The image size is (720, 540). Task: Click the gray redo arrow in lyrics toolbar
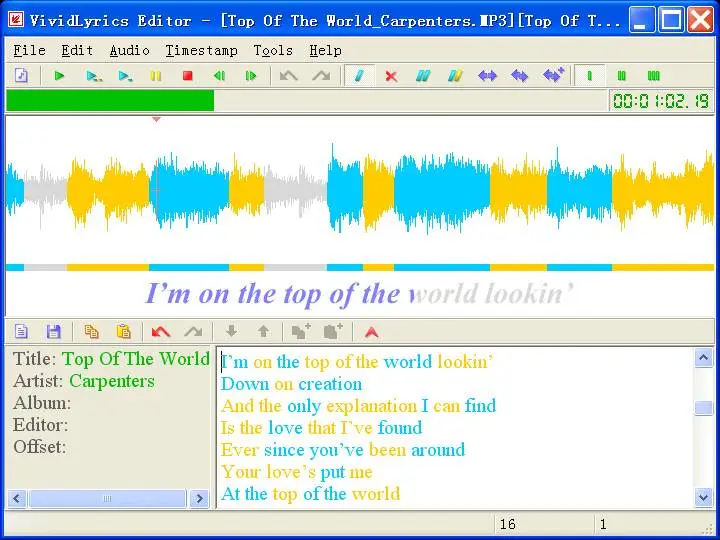pos(193,332)
